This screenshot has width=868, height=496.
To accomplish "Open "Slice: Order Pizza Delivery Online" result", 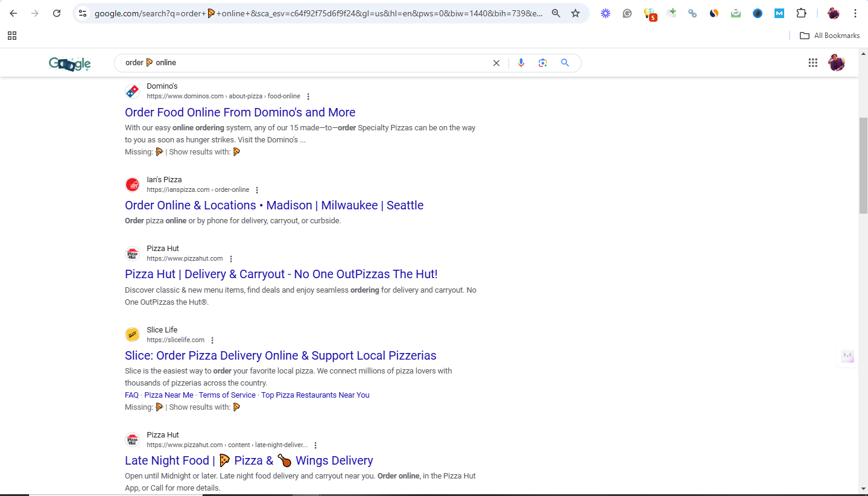I will [280, 355].
